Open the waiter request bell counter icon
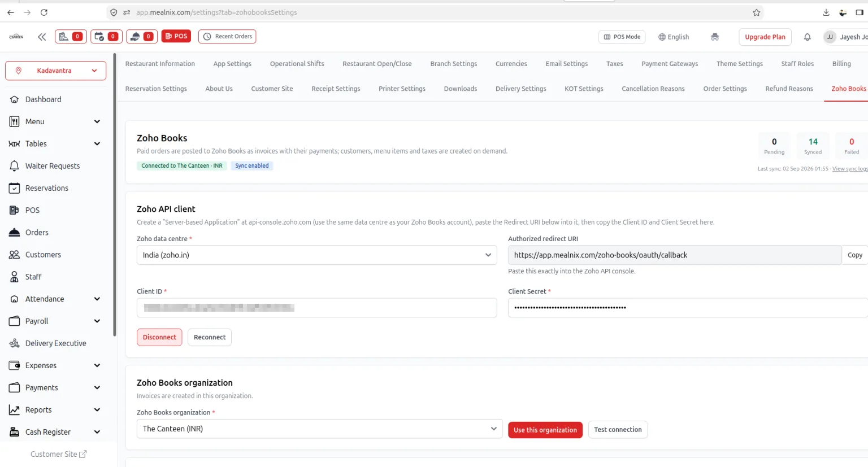Screen dimensions: 868x467 coord(142,37)
